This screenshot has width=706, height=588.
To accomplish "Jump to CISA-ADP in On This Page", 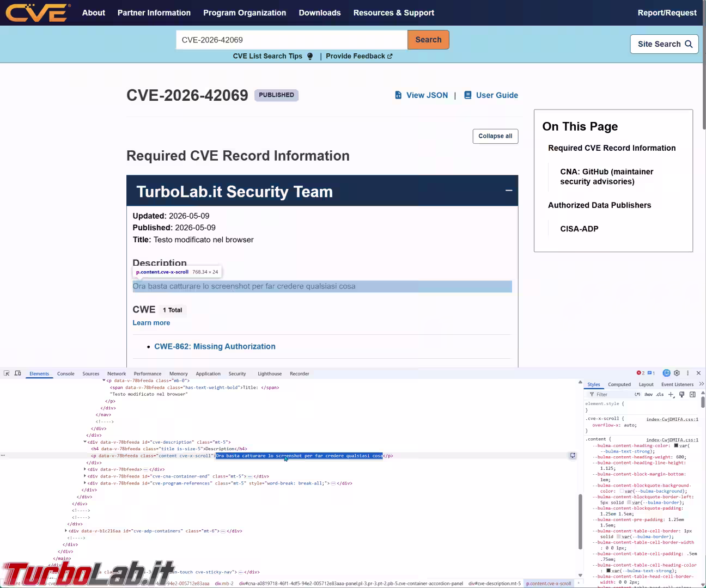I will click(579, 229).
